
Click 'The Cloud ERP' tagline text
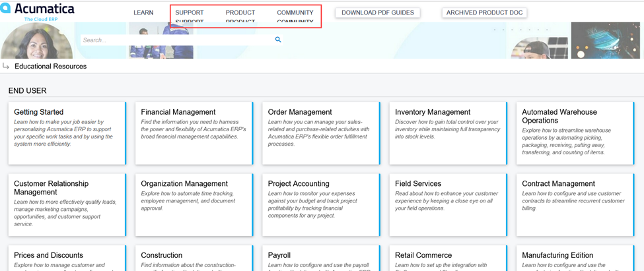coord(42,19)
